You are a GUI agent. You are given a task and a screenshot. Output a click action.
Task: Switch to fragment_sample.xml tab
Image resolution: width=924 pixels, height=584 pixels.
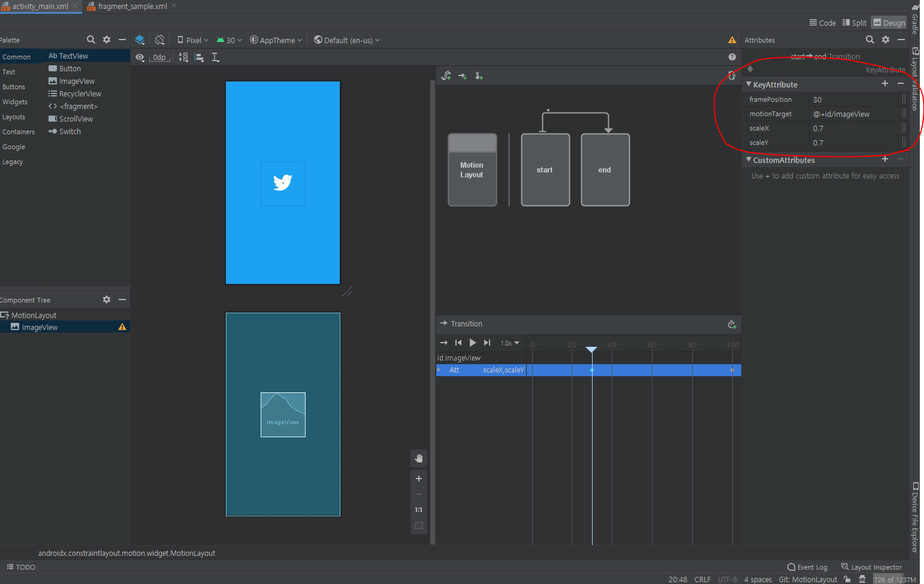coord(132,7)
